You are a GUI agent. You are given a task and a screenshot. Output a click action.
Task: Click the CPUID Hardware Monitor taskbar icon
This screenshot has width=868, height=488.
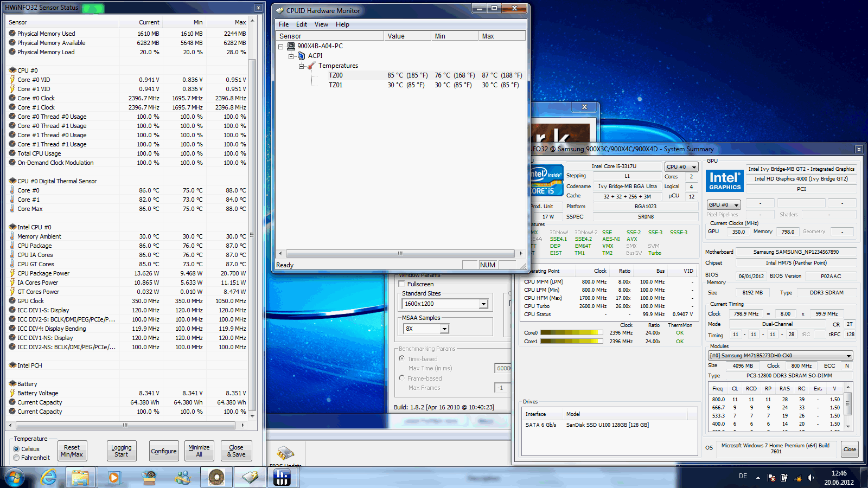[250, 477]
